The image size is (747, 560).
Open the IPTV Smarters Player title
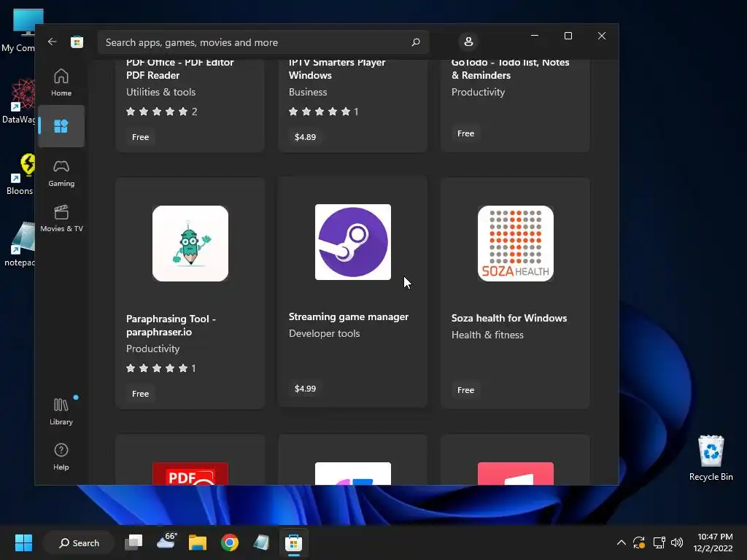click(337, 69)
